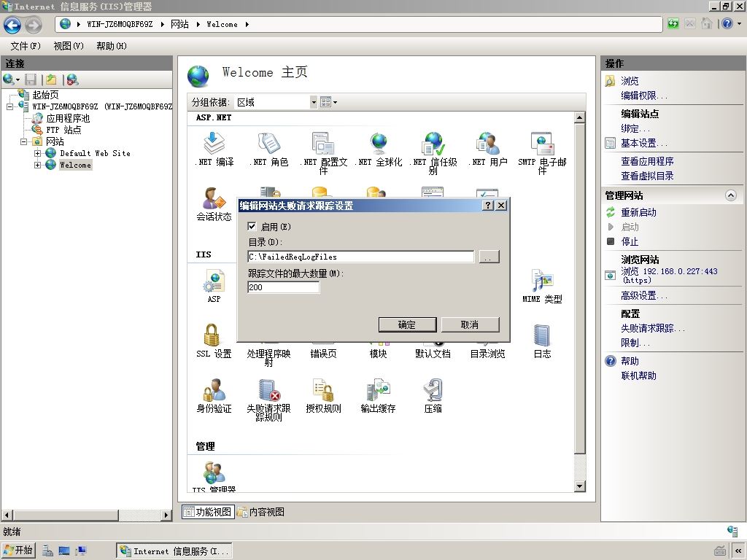The image size is (747, 560).
Task: Select the 应用程序池 tree item
Action: pos(68,118)
